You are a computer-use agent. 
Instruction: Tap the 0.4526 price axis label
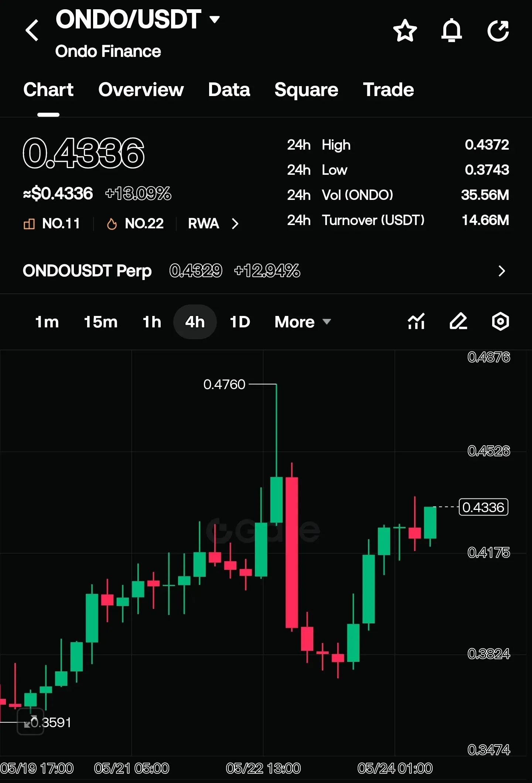(488, 451)
